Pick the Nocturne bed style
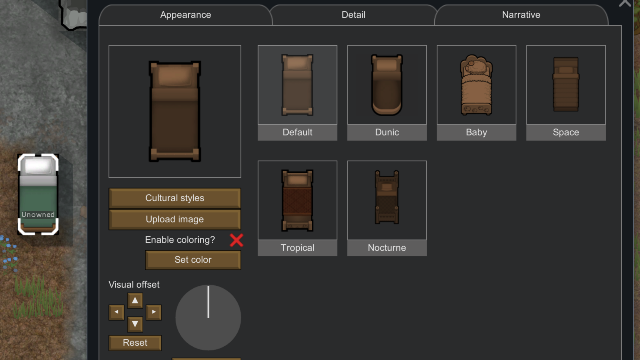This screenshot has width=640, height=360. click(x=387, y=208)
